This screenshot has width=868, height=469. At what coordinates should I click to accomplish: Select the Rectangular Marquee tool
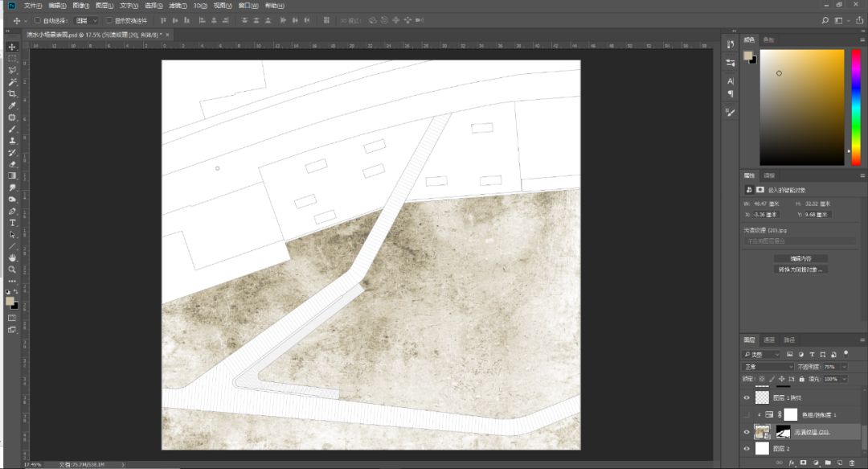coord(12,58)
